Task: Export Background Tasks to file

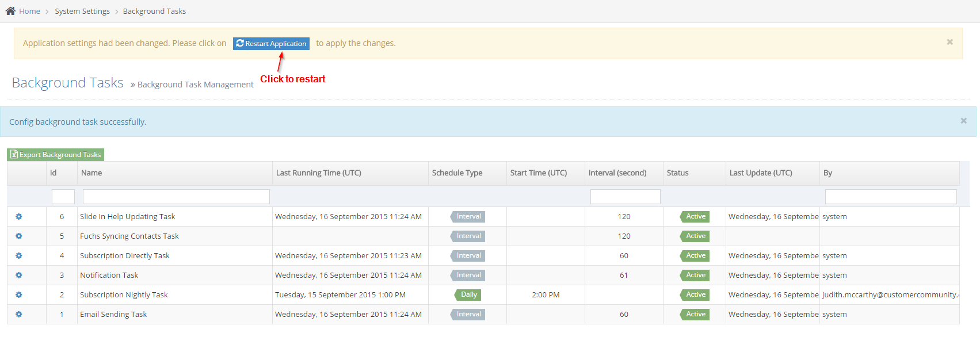Action: (x=56, y=155)
